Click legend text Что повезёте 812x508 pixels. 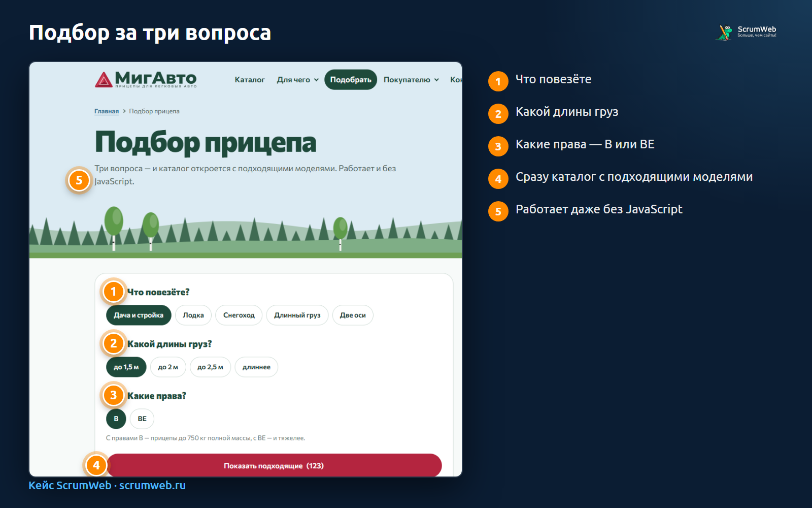(x=554, y=79)
